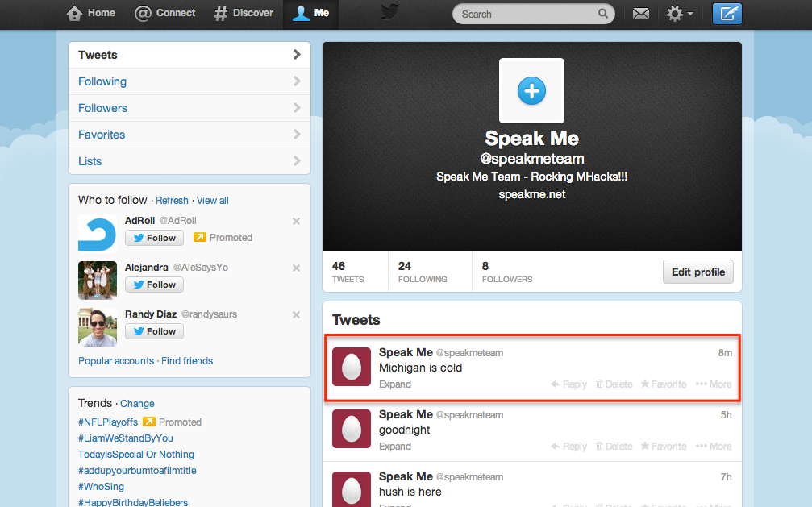Favorite the 'Michigan is cold' tweet
This screenshot has width=812, height=507.
click(664, 384)
